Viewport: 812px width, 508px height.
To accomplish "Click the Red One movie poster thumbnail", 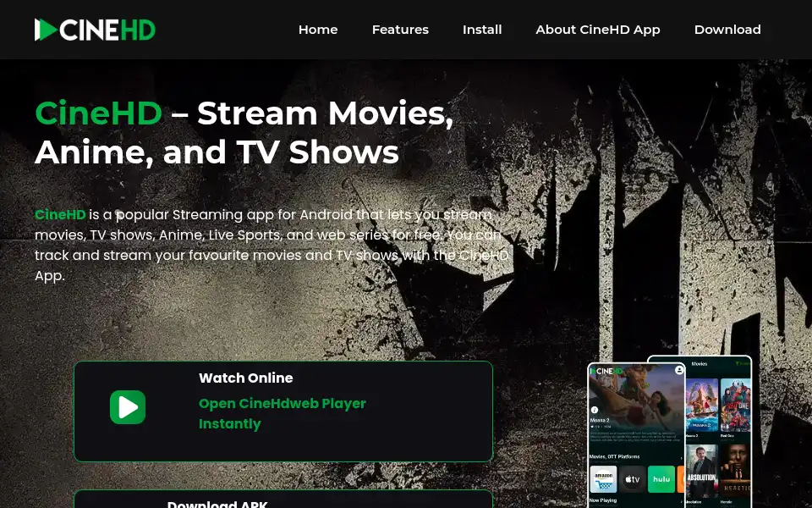I will click(735, 405).
